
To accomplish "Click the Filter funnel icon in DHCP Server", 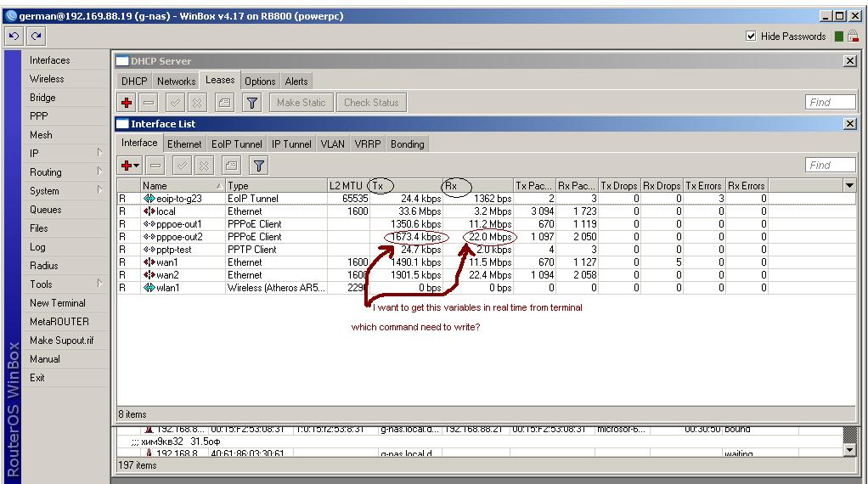I will click(x=252, y=103).
